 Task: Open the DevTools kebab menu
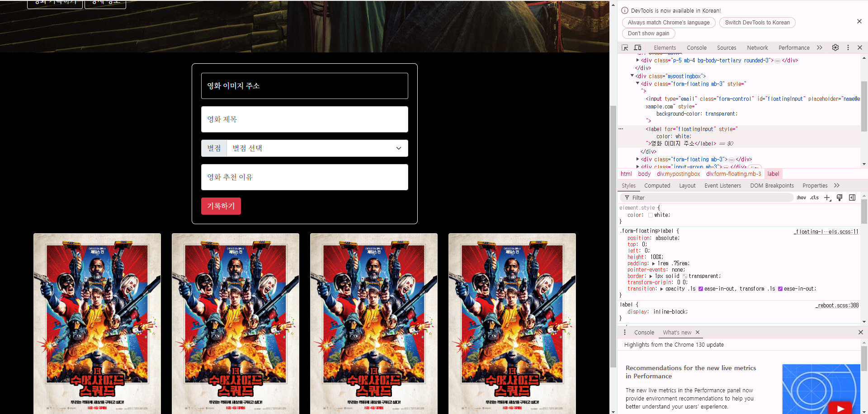(x=848, y=47)
